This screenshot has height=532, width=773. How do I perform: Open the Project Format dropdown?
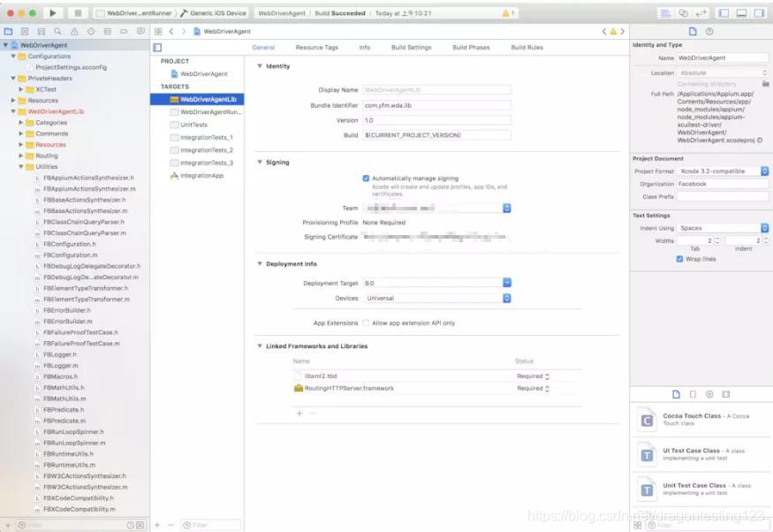click(723, 171)
